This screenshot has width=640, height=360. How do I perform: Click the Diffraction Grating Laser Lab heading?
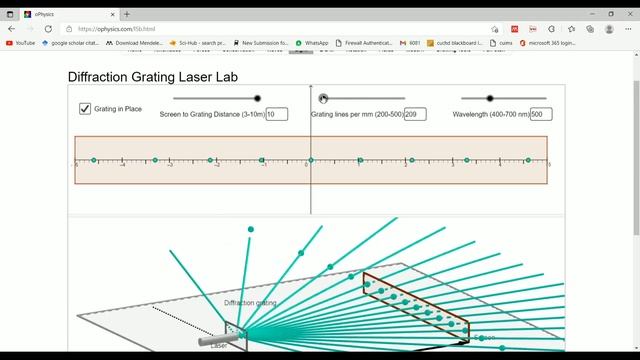pyautogui.click(x=153, y=77)
